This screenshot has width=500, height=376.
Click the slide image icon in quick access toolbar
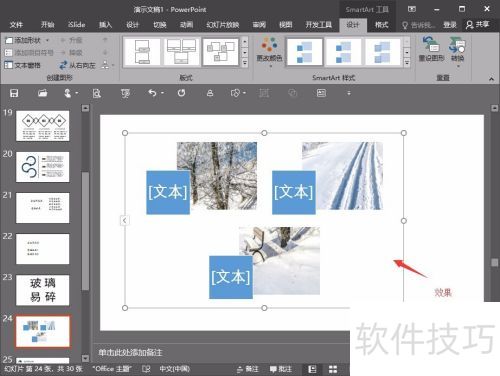tap(321, 93)
